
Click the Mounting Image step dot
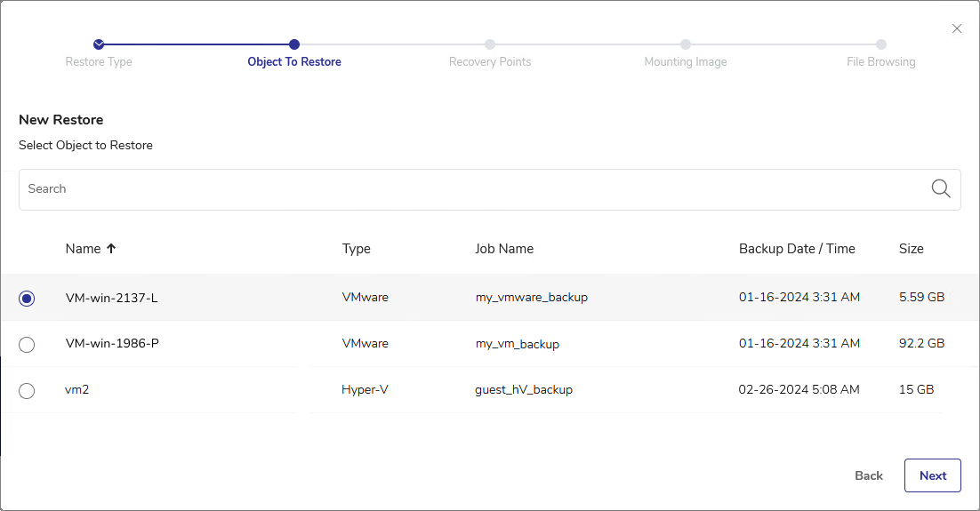click(686, 44)
